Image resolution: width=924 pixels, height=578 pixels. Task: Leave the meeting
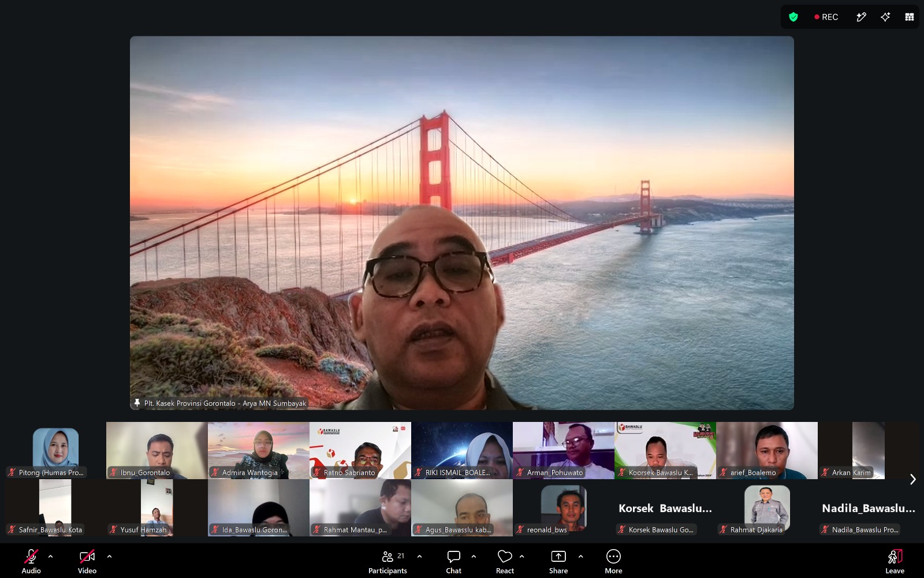pyautogui.click(x=895, y=562)
